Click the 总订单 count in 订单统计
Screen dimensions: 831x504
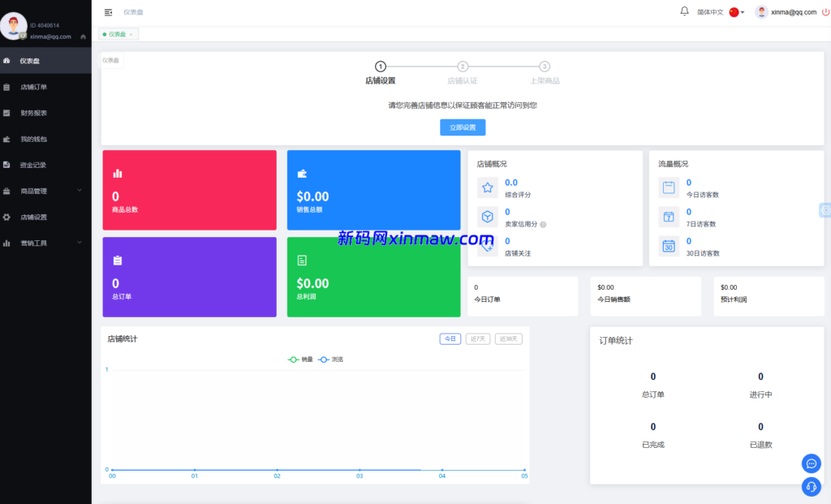point(653,377)
